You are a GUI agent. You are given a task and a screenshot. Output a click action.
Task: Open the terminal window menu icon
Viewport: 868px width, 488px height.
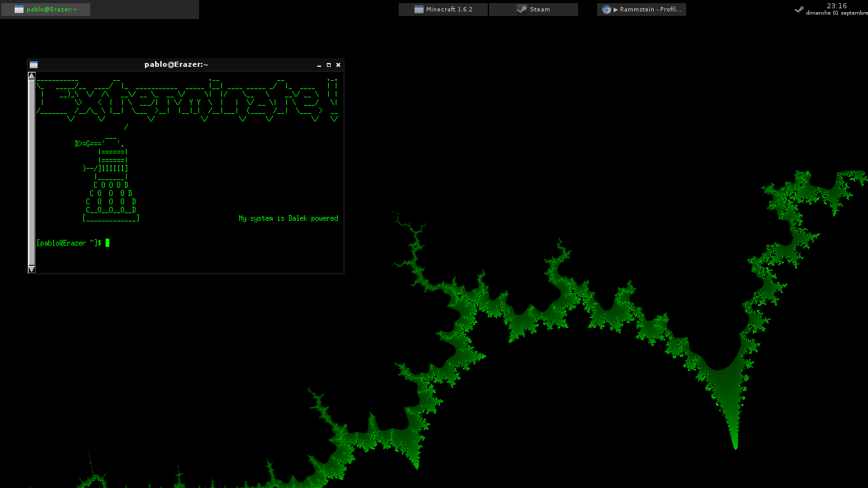coord(34,65)
